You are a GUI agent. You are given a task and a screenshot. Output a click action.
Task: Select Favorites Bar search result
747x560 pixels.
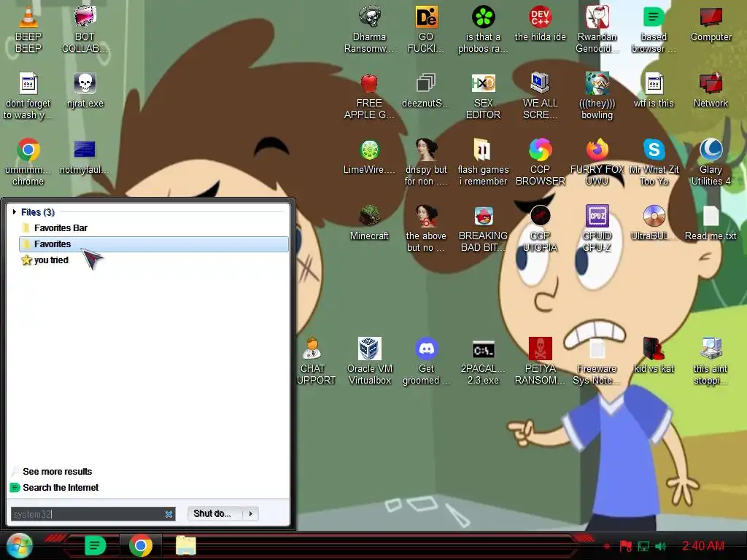[x=153, y=228]
